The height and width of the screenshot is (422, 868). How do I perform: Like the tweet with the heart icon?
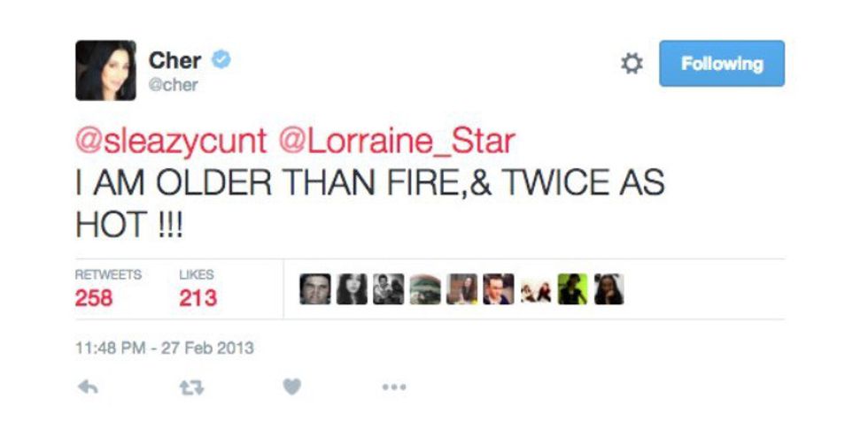click(x=292, y=387)
